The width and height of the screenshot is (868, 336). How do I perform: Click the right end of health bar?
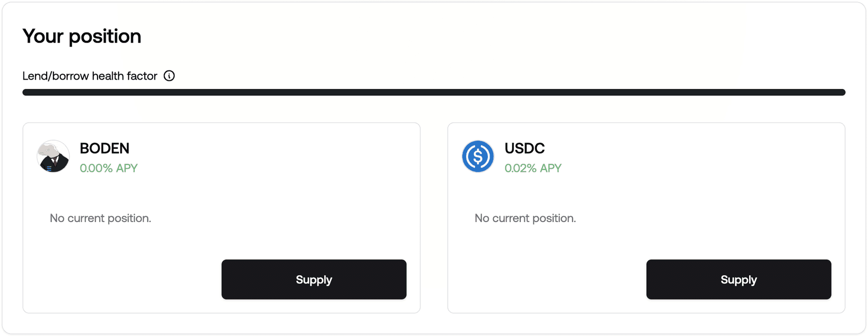pos(842,92)
